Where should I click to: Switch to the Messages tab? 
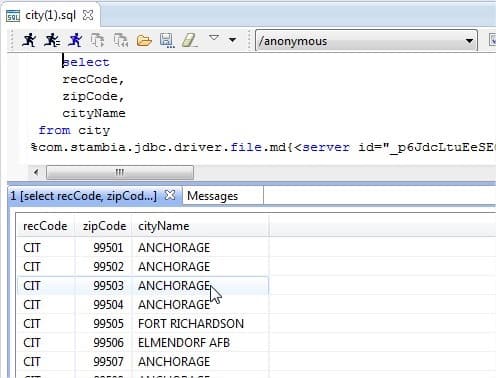coord(213,196)
